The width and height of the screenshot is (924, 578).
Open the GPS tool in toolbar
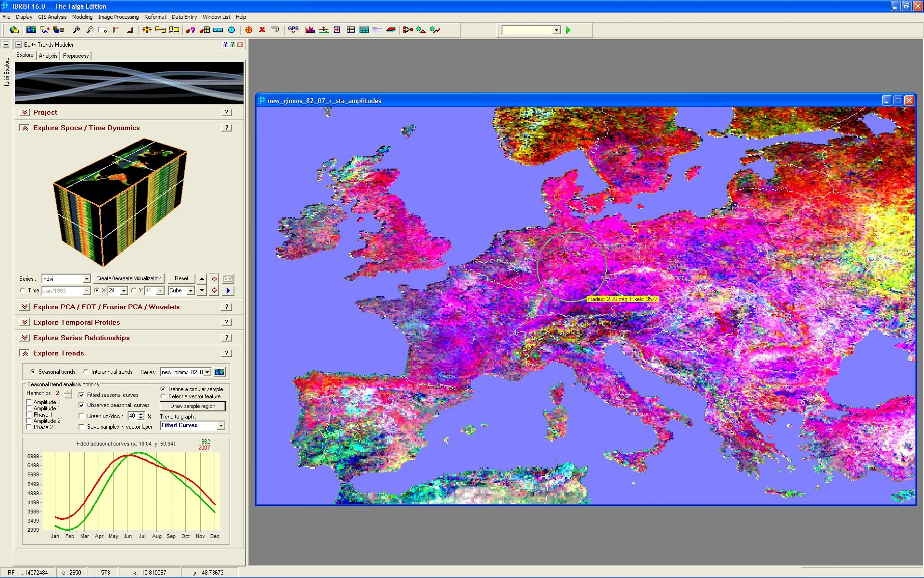coord(293,30)
